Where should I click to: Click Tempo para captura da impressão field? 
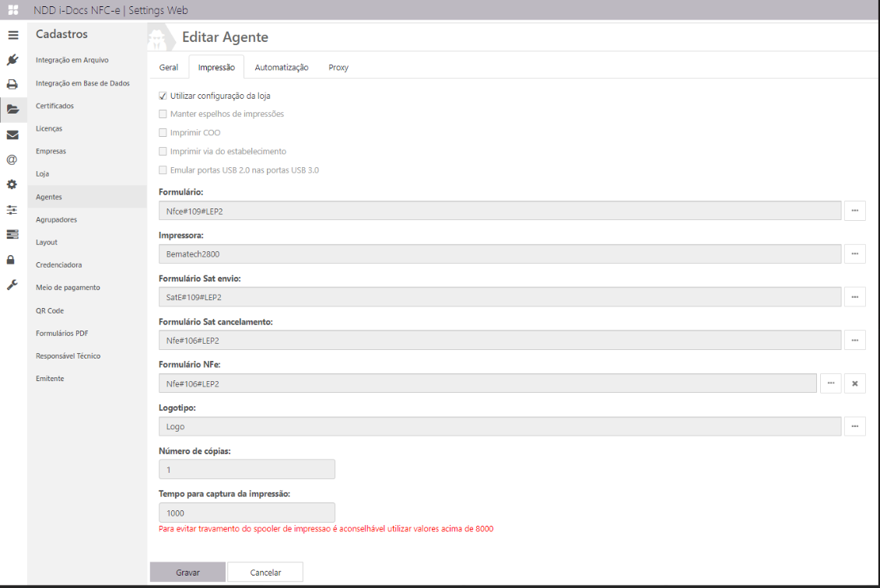pyautogui.click(x=247, y=513)
